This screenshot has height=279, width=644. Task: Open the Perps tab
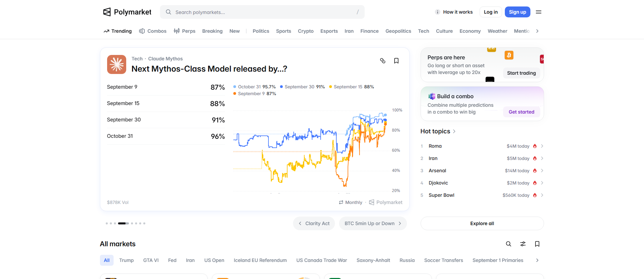click(185, 31)
